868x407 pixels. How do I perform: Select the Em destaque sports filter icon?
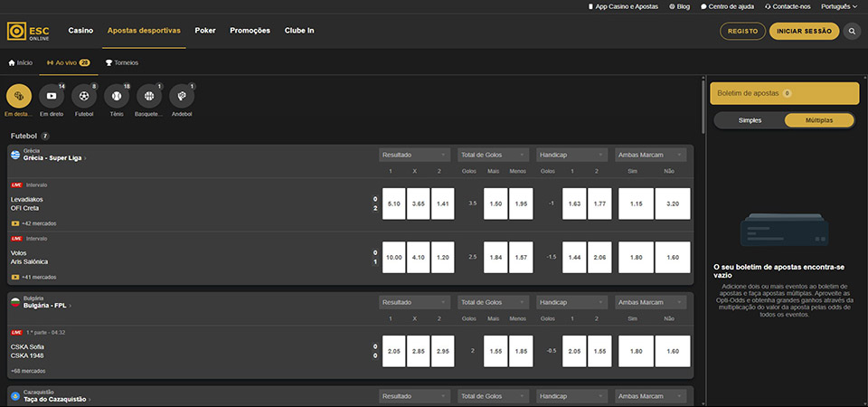click(19, 97)
